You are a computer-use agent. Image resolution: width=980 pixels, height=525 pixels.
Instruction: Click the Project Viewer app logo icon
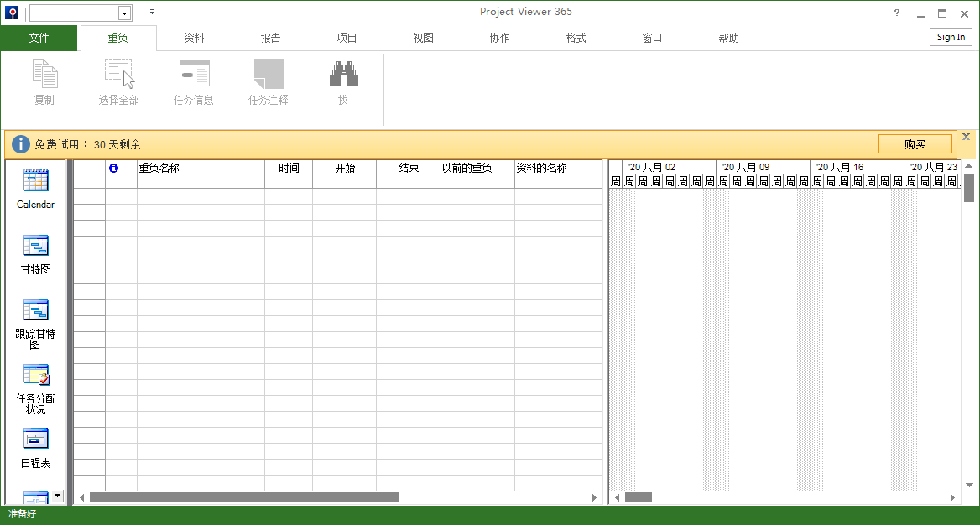pos(11,13)
